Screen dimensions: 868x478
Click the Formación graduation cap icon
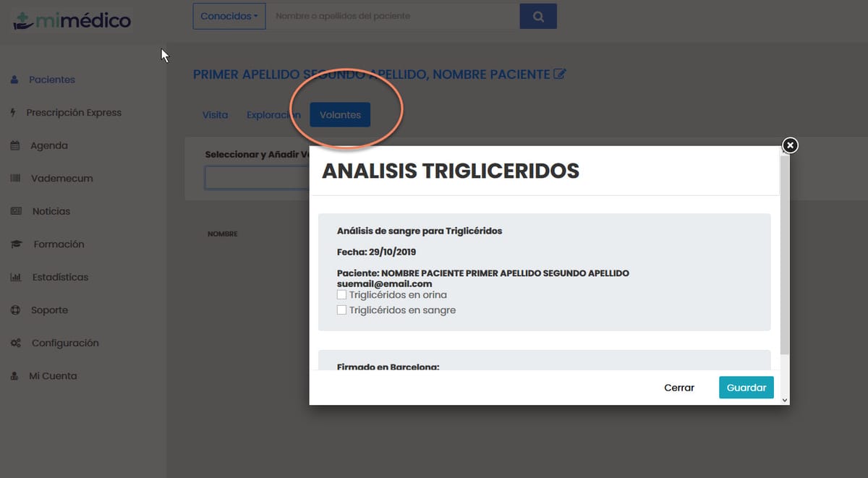coord(16,244)
